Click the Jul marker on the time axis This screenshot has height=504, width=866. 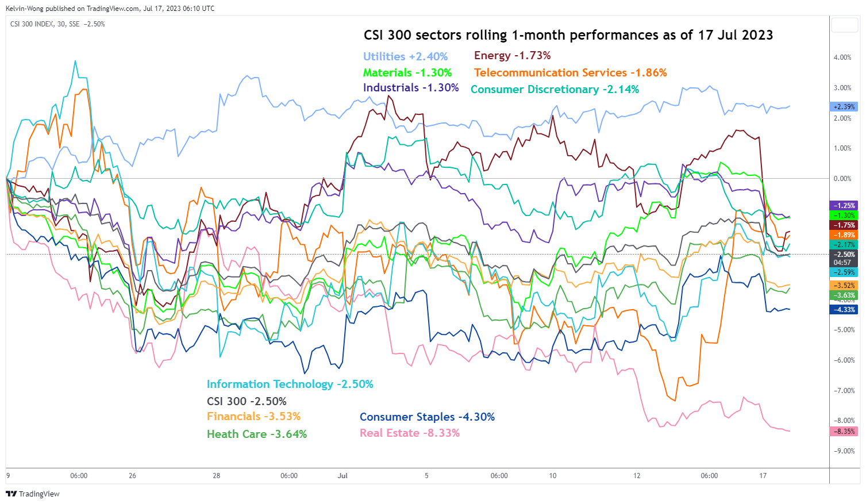[342, 476]
